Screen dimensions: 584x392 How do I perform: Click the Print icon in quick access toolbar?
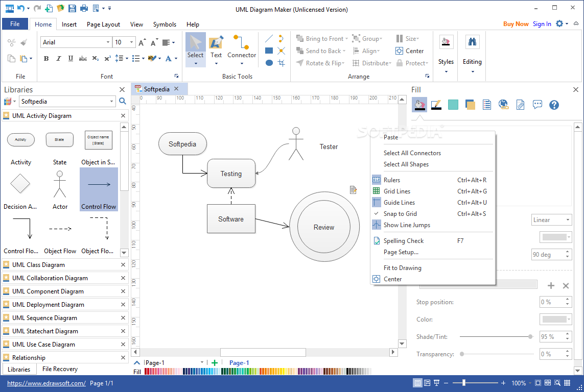[x=84, y=8]
